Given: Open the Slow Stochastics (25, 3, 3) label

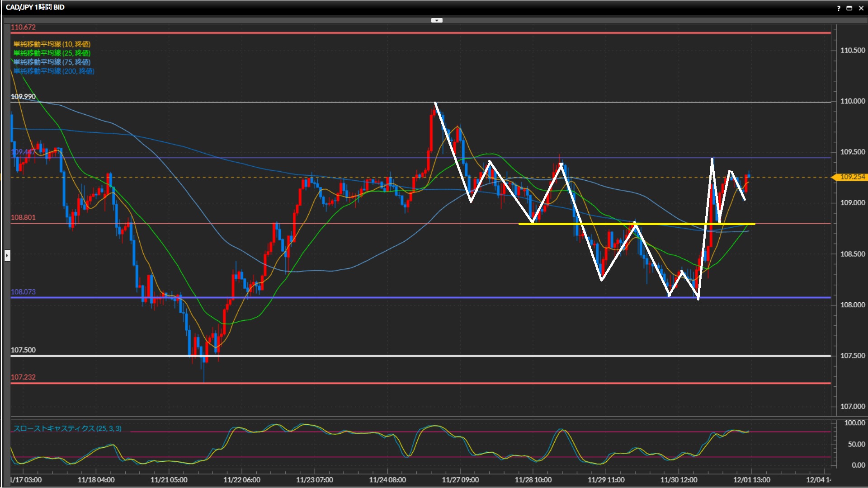Looking at the screenshot, I should point(67,428).
